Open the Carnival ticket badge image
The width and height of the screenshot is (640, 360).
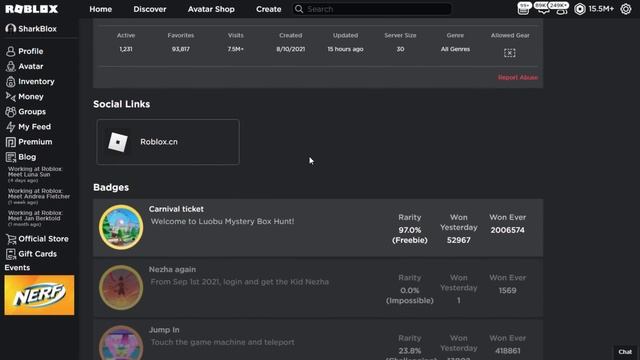(121, 227)
